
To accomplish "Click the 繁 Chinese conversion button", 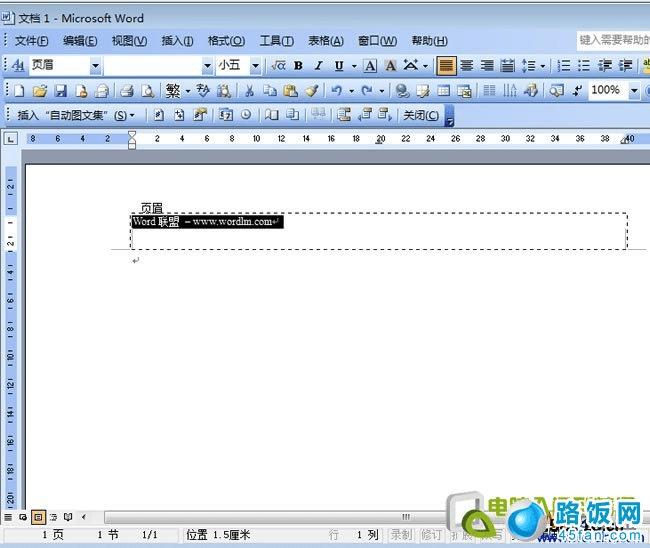I will pos(173,91).
